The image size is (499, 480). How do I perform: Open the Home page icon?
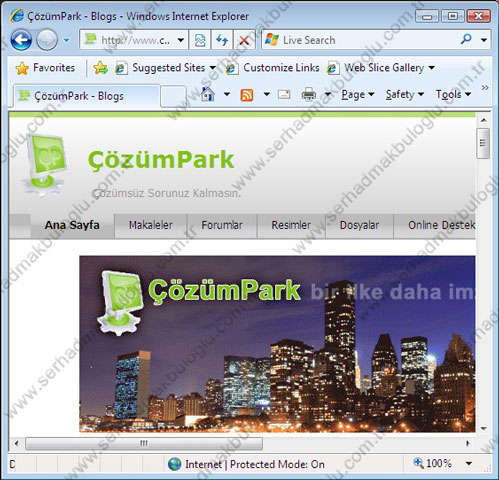coord(208,94)
